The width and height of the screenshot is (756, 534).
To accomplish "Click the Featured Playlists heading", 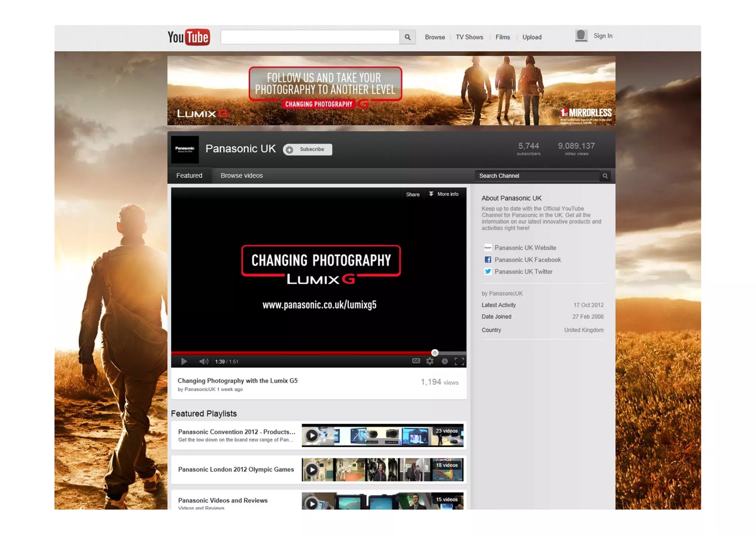I will 204,414.
